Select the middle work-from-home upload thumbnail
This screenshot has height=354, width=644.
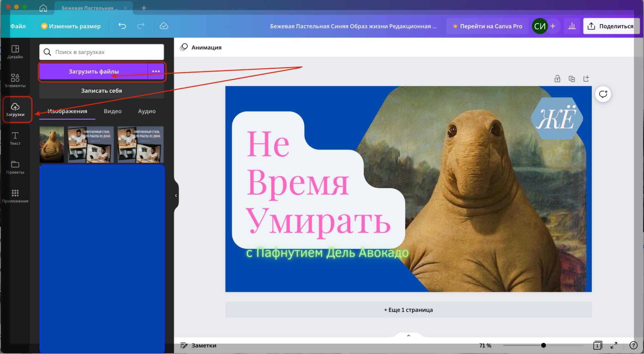click(x=91, y=144)
